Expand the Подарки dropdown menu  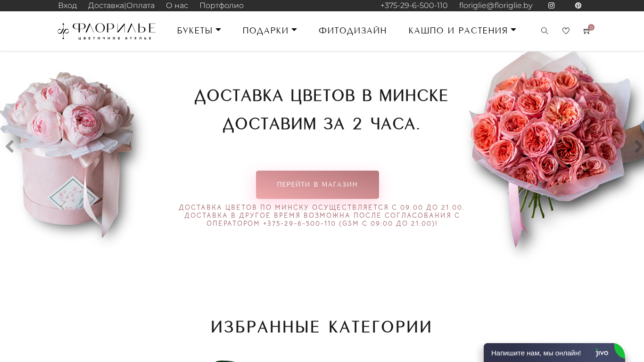pyautogui.click(x=270, y=31)
